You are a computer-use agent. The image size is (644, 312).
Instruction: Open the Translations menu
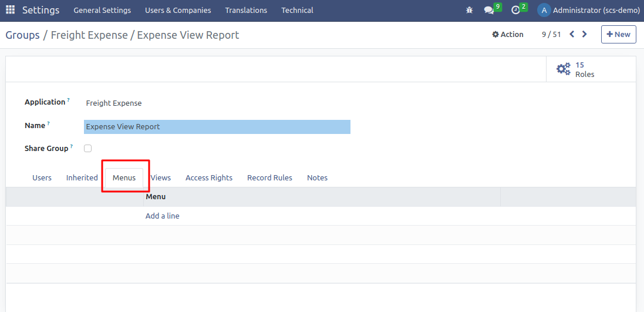pos(246,10)
